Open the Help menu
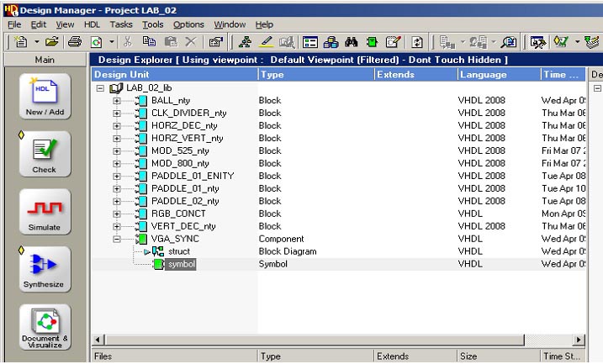603x364 pixels. pyautogui.click(x=264, y=24)
